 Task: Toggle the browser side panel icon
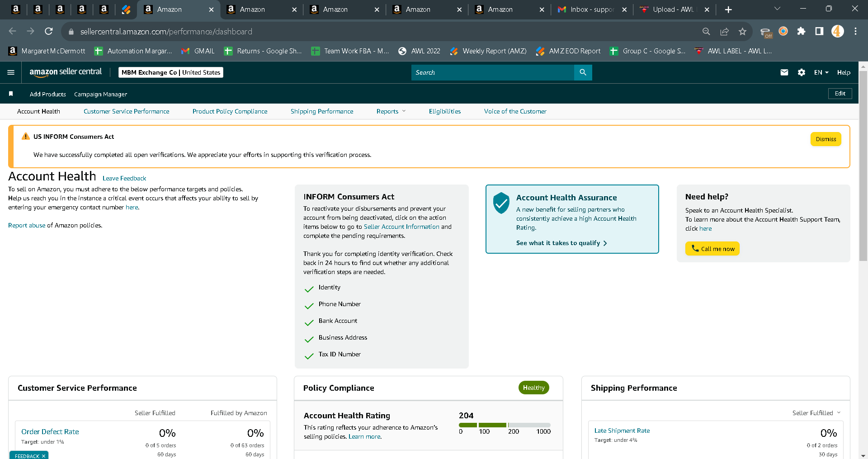[819, 31]
